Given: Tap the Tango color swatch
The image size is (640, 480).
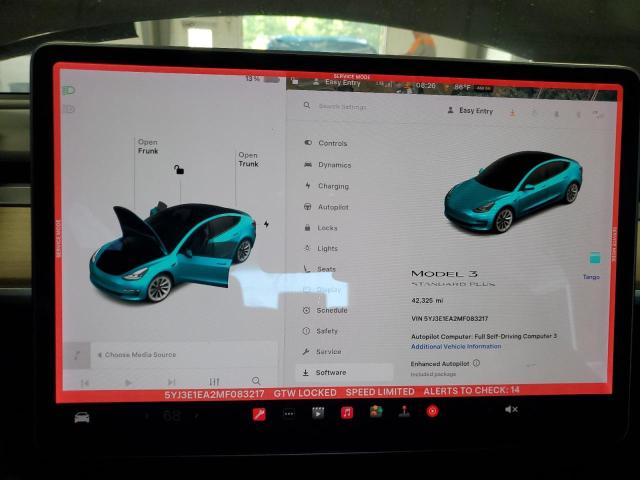Looking at the screenshot, I should 595,258.
